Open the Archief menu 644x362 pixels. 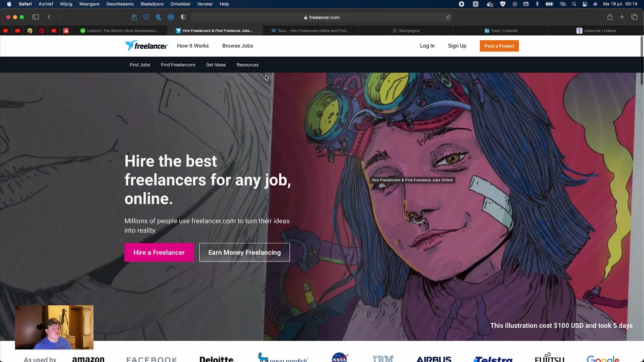click(46, 4)
